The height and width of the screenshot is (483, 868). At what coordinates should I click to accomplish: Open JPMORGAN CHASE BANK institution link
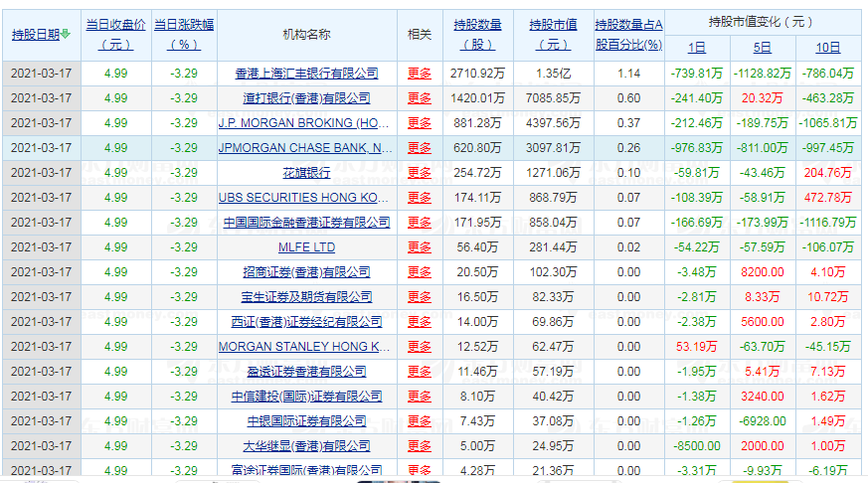tap(305, 148)
